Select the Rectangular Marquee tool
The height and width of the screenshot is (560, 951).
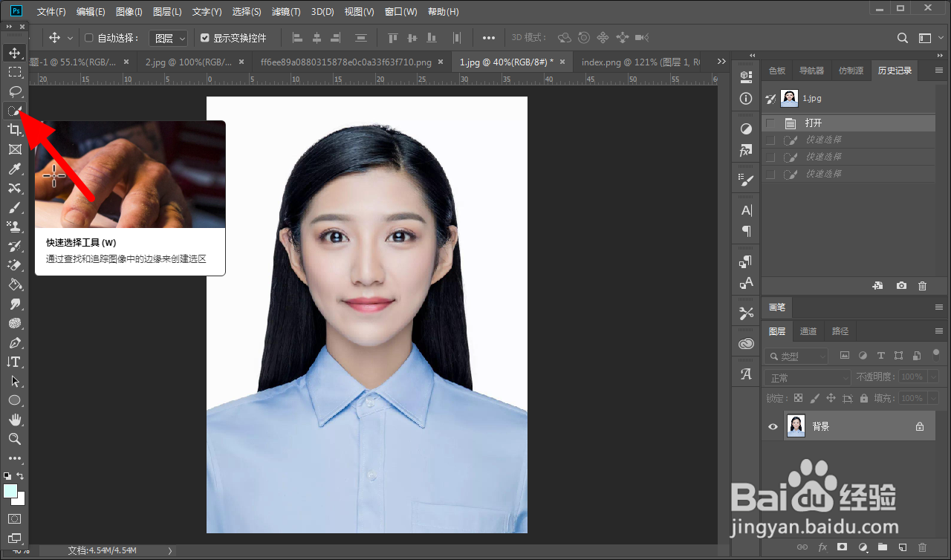[x=14, y=72]
